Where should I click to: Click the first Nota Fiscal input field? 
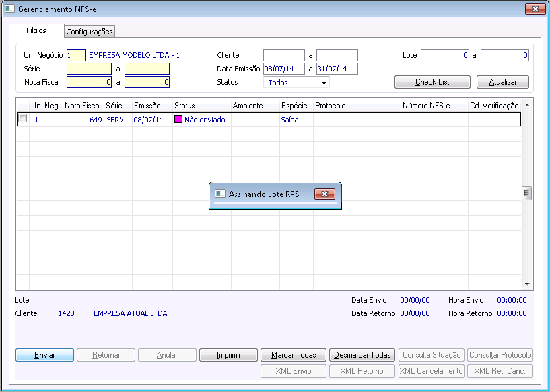[89, 82]
